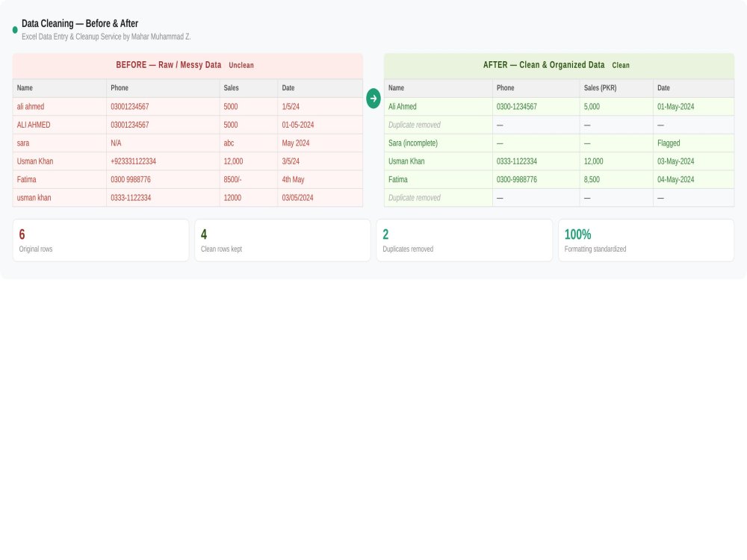Image resolution: width=747 pixels, height=560 pixels.
Task: Select the 'sara' name cell
Action: pos(60,143)
